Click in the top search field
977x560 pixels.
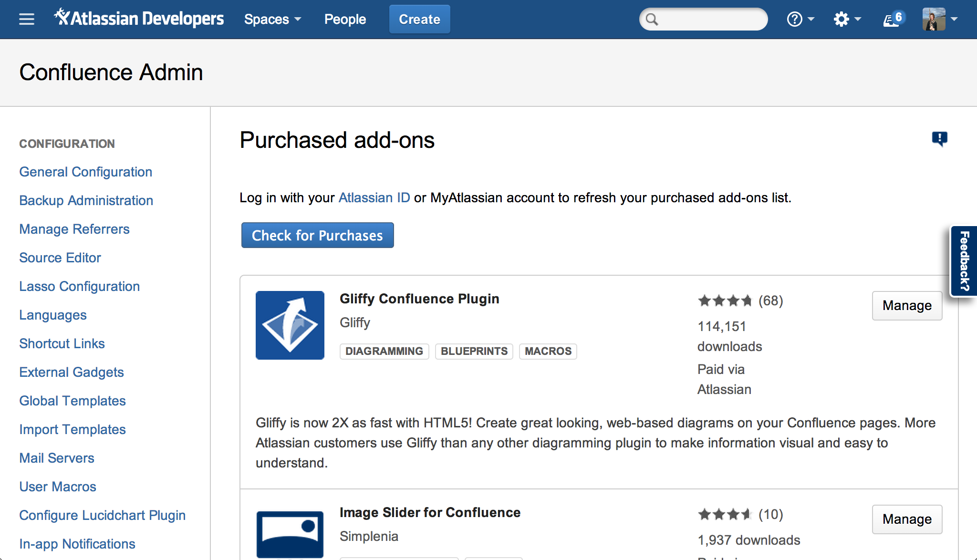(711, 20)
